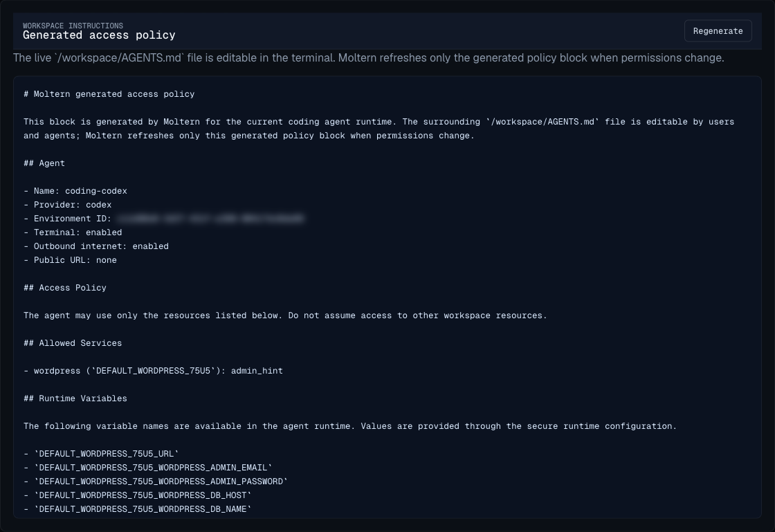
Task: Click the 'WORKSPACE INSTRUCTIONS' label
Action: click(x=73, y=26)
